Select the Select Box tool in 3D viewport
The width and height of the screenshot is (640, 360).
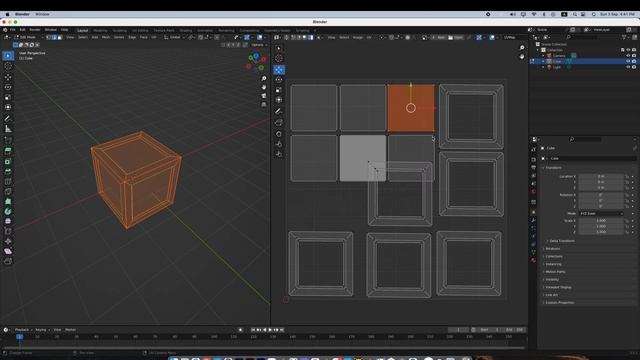pyautogui.click(x=8, y=56)
